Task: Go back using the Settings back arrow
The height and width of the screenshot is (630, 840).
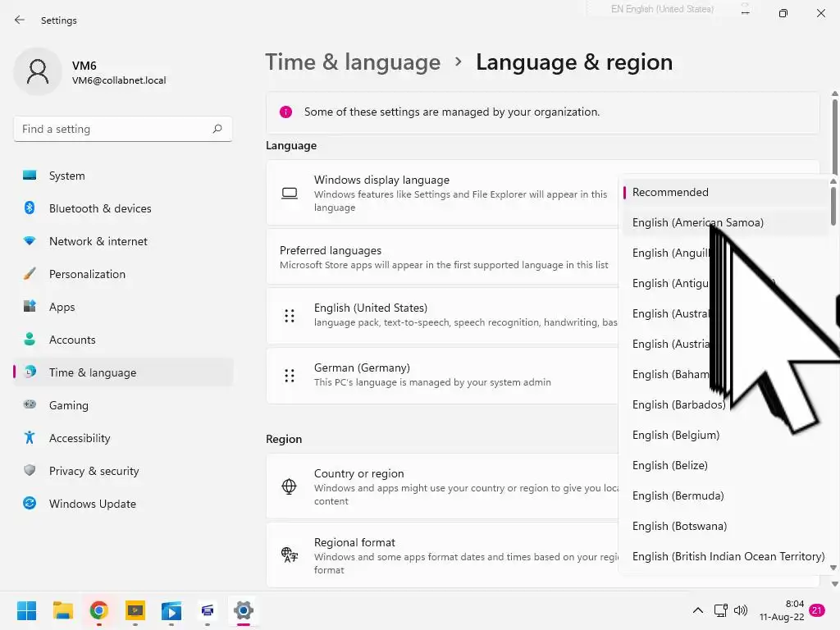Action: [x=20, y=20]
